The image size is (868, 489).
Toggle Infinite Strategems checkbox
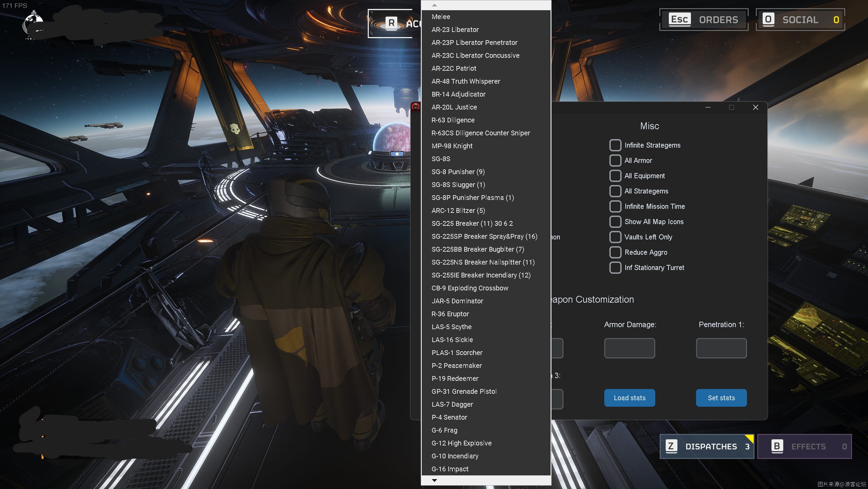pos(614,145)
